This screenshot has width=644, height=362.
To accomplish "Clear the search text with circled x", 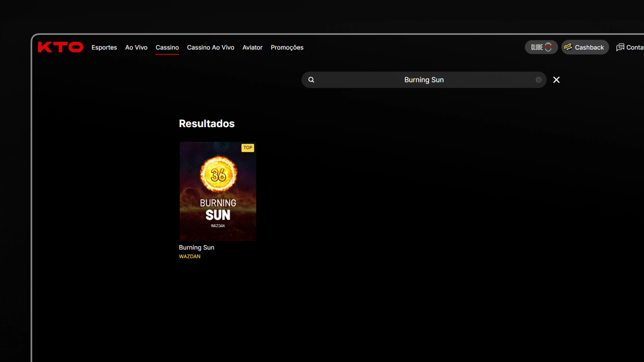I will point(539,80).
